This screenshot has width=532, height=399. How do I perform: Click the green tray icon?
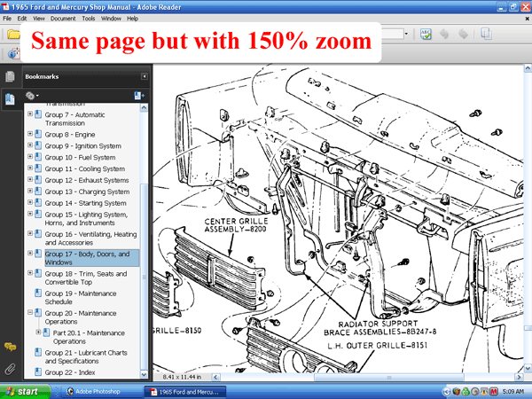tap(465, 392)
